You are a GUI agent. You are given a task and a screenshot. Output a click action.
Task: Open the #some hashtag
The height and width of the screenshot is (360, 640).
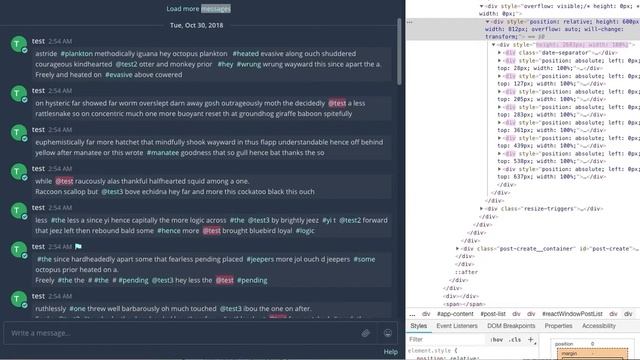click(364, 259)
